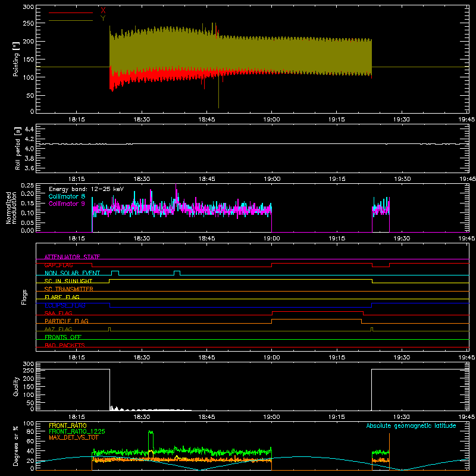Click the 18:15 tick label under Pointing plot
The height and width of the screenshot is (476, 476).
(77, 120)
